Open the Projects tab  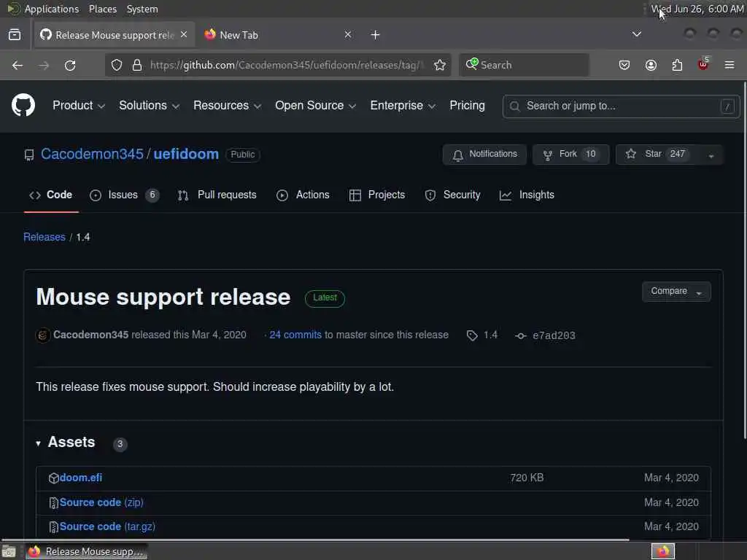[x=377, y=195]
